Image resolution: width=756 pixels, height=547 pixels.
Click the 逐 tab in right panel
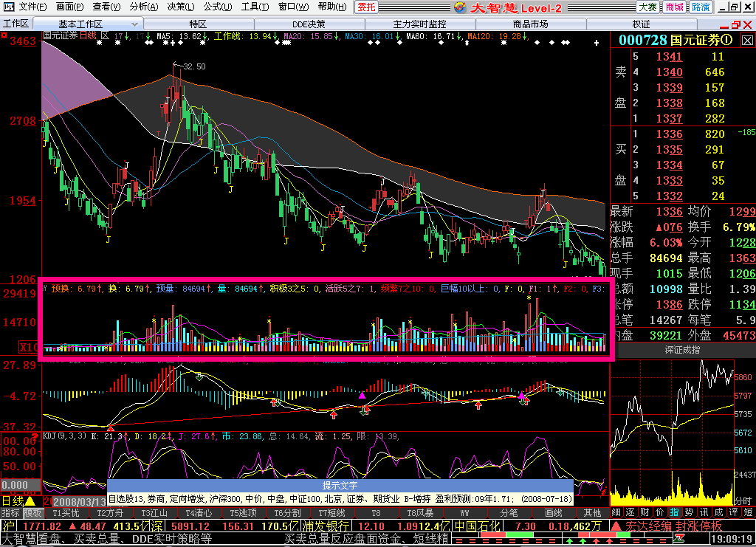630,512
